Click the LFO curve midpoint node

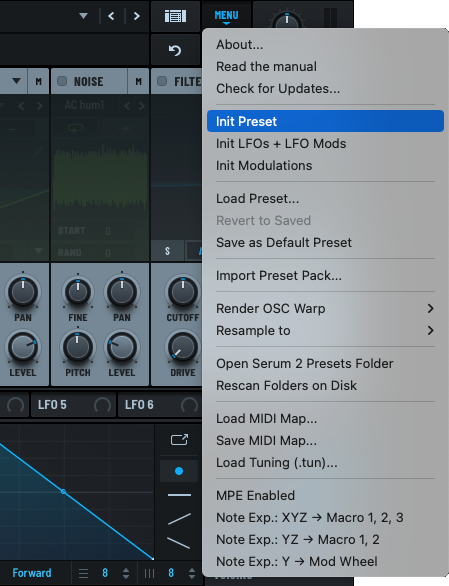pos(63,491)
